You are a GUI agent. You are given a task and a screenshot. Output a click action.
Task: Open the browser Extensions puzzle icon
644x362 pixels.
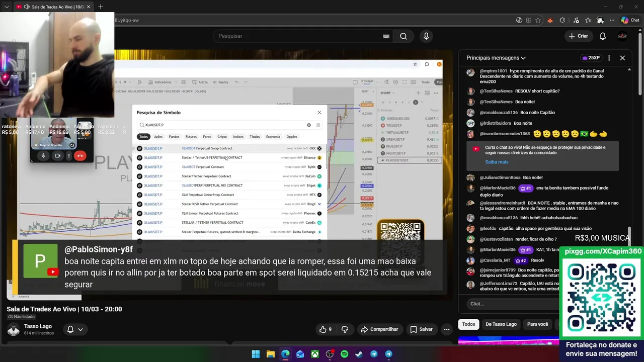(x=562, y=20)
